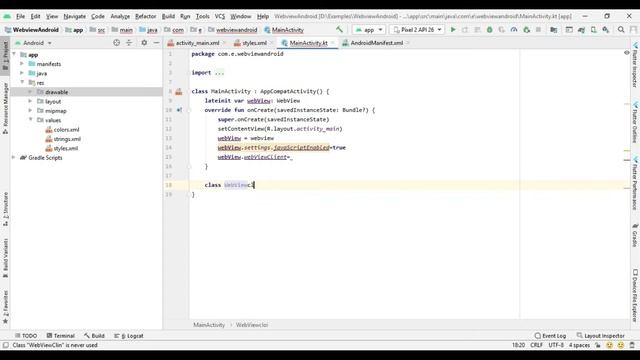Open AVD Manager icon in toolbar

[x=593, y=30]
